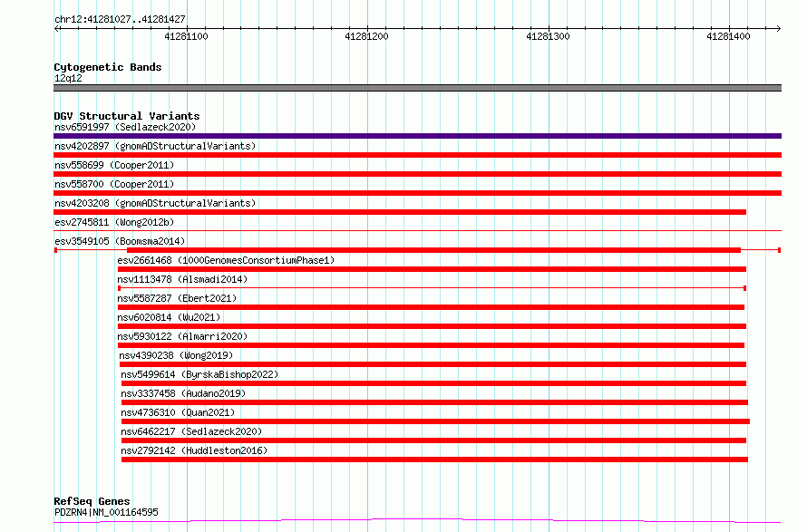Select the red bar under nsv4390238

point(433,364)
